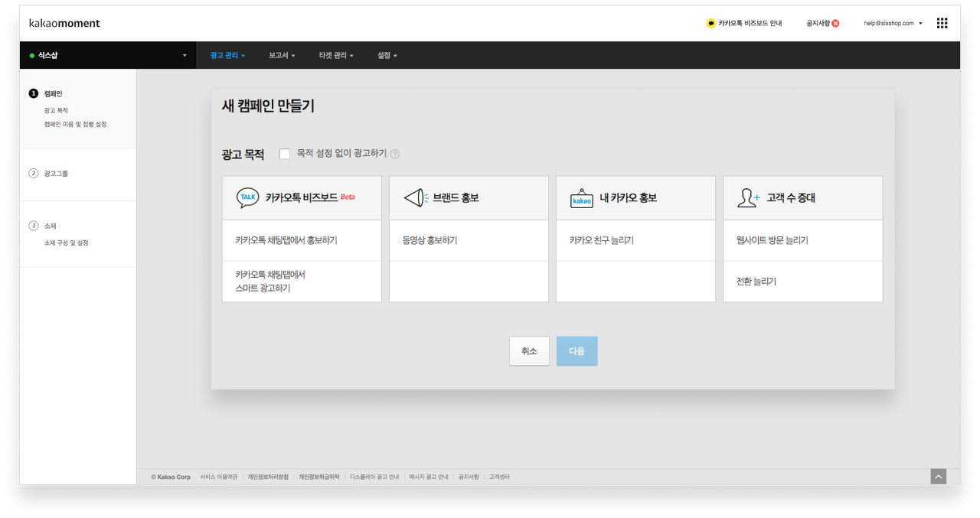Select 카카오톡 채팅탭에서 스마트 광고하기 option

tap(302, 282)
